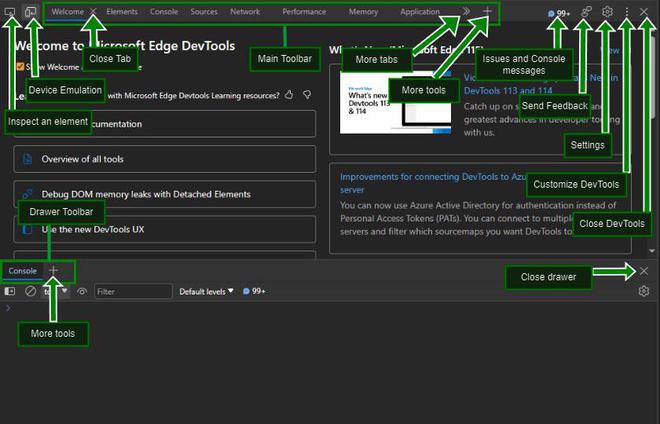Close DevTools with top-right X
Image resolution: width=660 pixels, height=424 pixels.
coord(644,12)
